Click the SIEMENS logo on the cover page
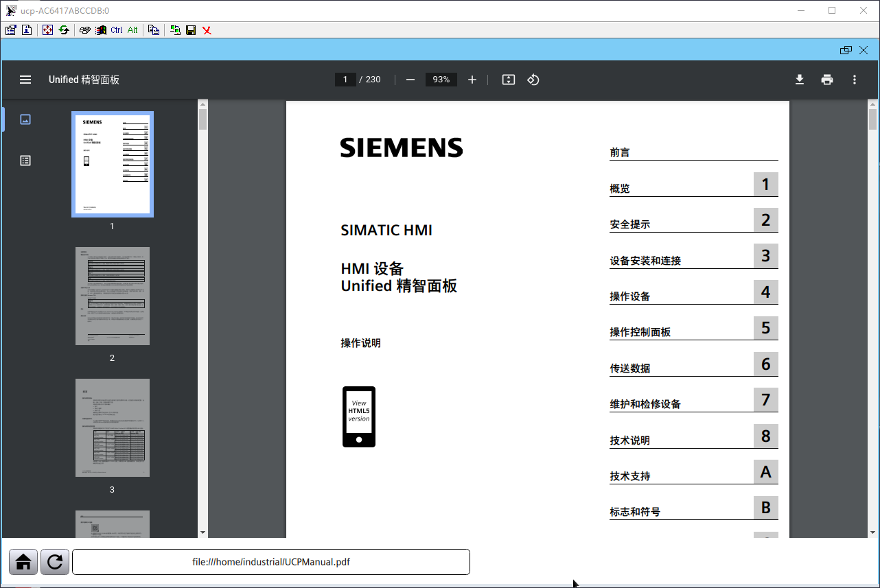 click(x=402, y=148)
